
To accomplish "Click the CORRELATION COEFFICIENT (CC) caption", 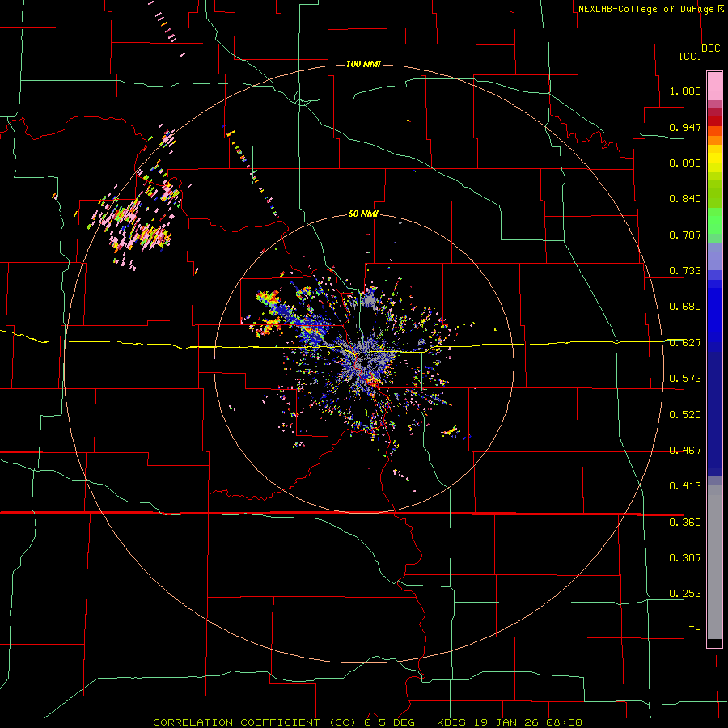I will pyautogui.click(x=256, y=722).
